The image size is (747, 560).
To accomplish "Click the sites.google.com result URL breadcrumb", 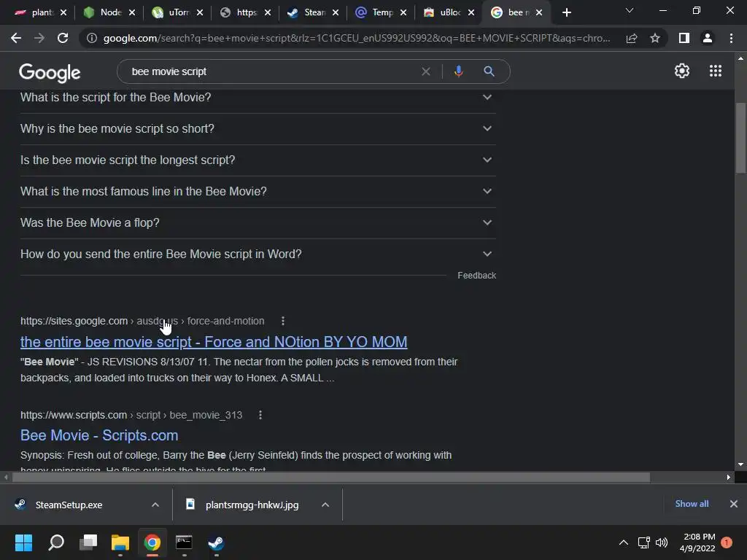I will [x=142, y=321].
